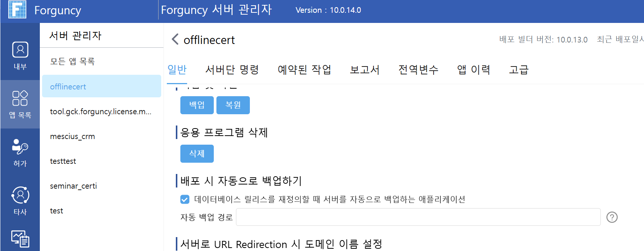Click the monitor report icon at sidebar bottom
Image resolution: width=644 pixels, height=251 pixels.
coord(20,239)
